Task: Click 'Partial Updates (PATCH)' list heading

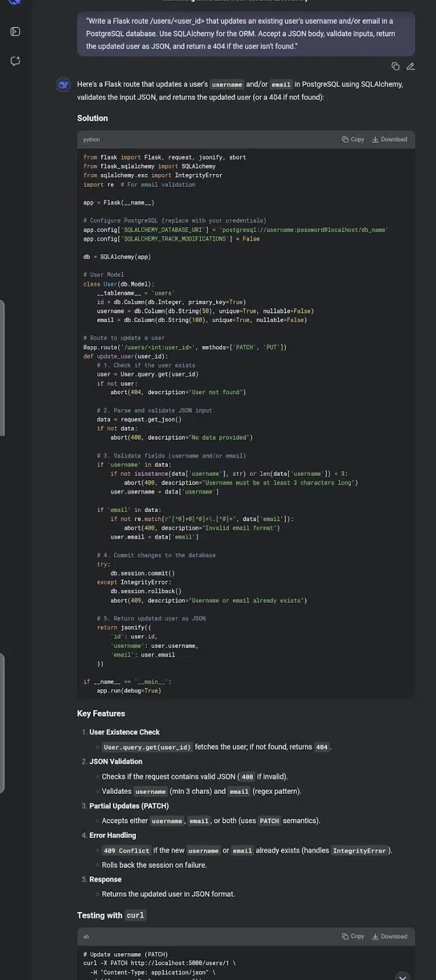Action: pos(129,806)
